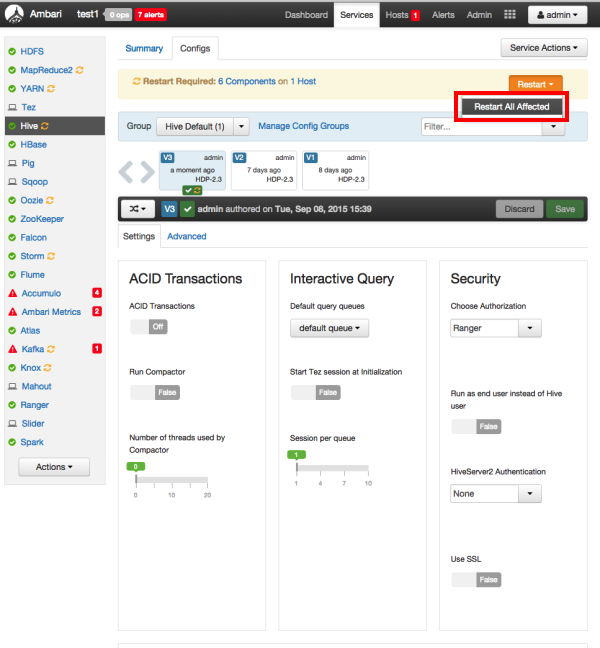Screen dimensions: 600x648
Task: Click the Kafka restart indicator icon
Action: [51, 349]
